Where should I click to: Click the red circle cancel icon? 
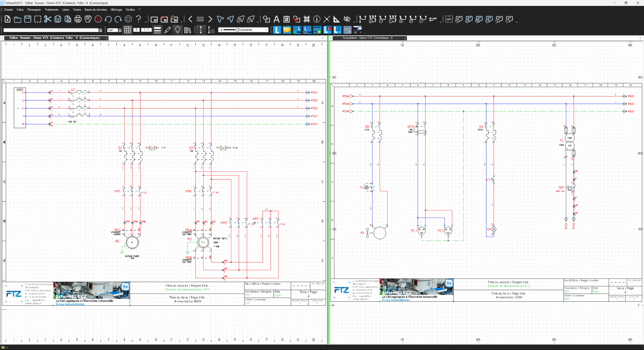tap(98, 19)
